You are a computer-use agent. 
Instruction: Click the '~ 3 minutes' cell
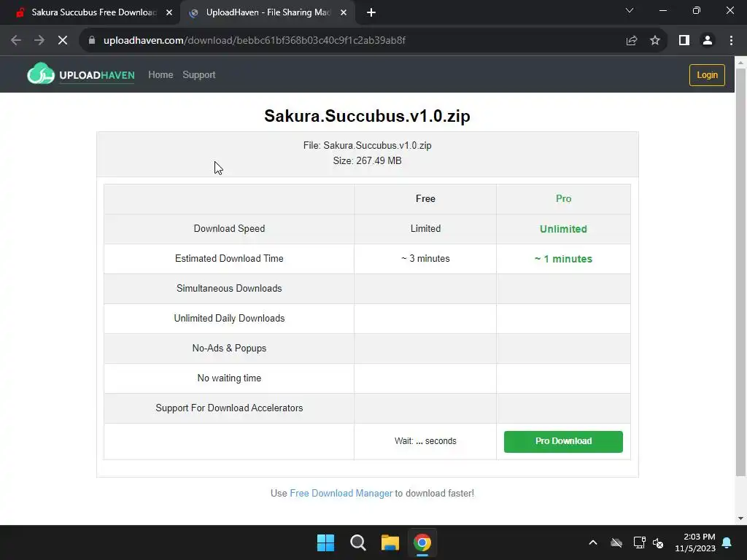click(x=425, y=259)
